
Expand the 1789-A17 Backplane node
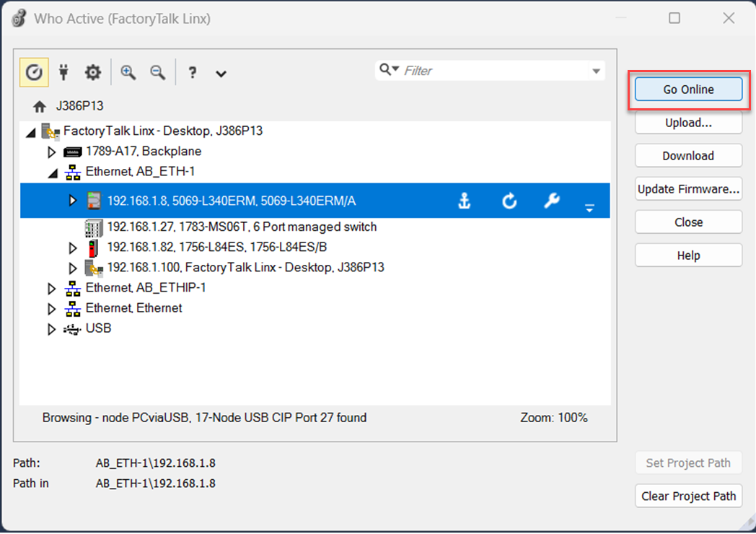(50, 152)
